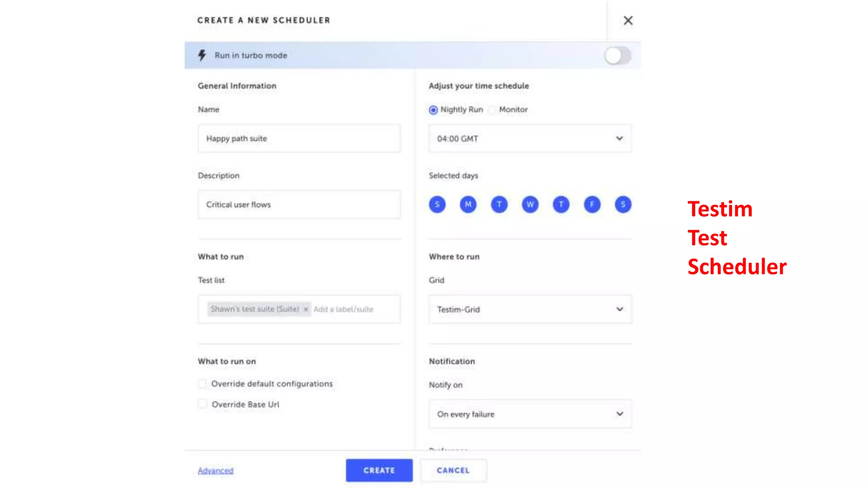Click the turbo mode lightning bolt icon

(x=202, y=55)
